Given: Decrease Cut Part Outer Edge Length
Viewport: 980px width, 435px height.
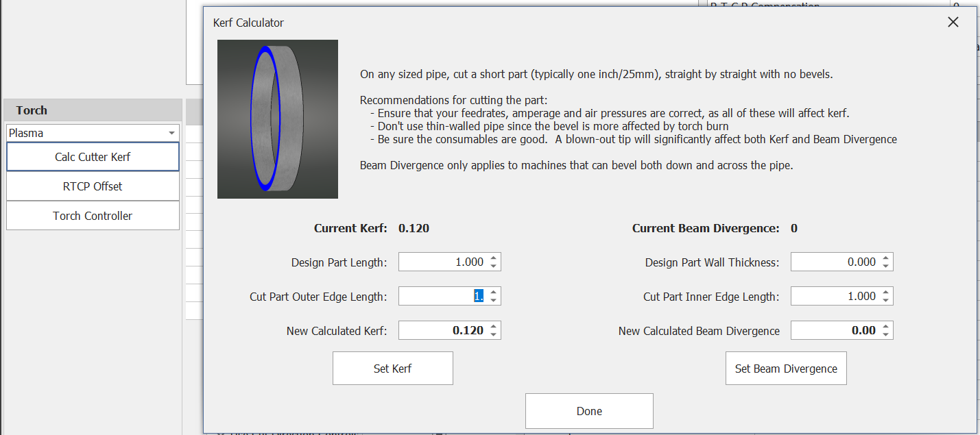Looking at the screenshot, I should click(494, 300).
